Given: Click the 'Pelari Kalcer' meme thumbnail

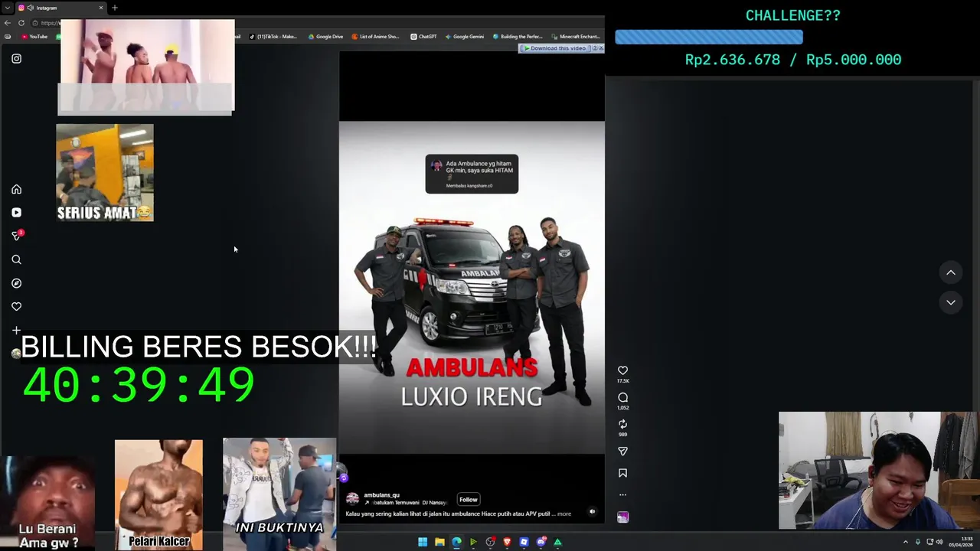Looking at the screenshot, I should [x=158, y=494].
